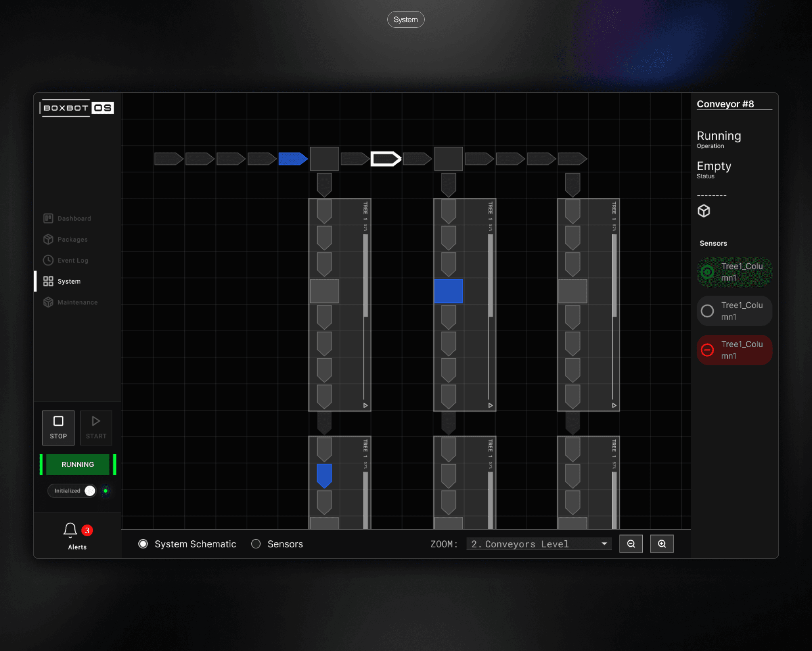812x651 pixels.
Task: Click the blue square in middle tree
Action: 448,291
